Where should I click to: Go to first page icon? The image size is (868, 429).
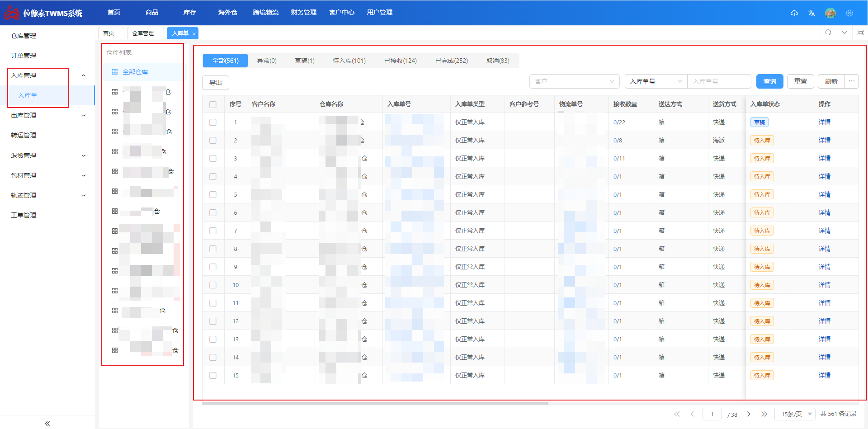pos(677,414)
